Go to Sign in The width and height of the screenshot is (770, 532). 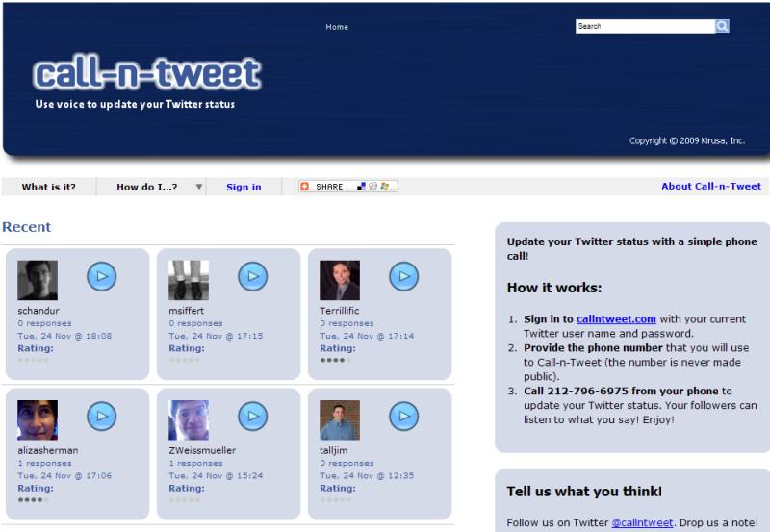point(244,187)
